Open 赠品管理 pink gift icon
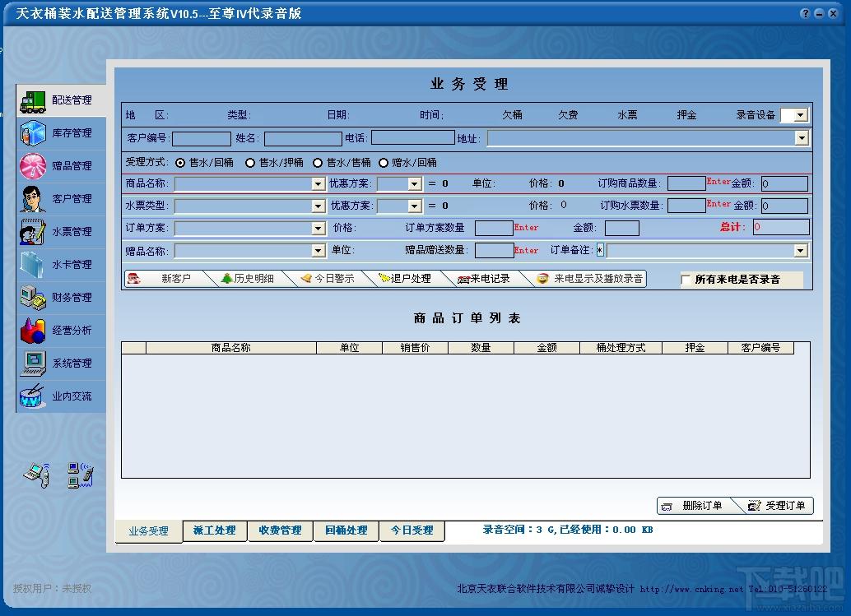The image size is (851, 616). (33, 166)
